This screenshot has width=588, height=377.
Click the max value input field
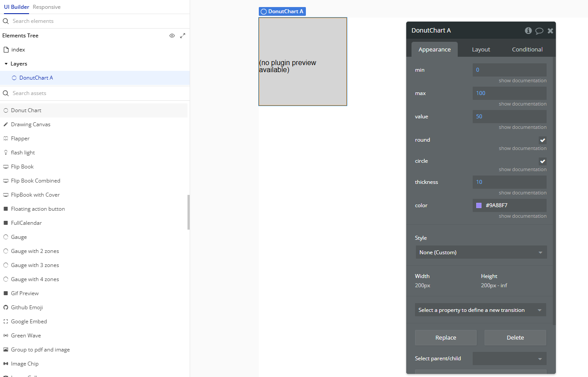coord(510,93)
